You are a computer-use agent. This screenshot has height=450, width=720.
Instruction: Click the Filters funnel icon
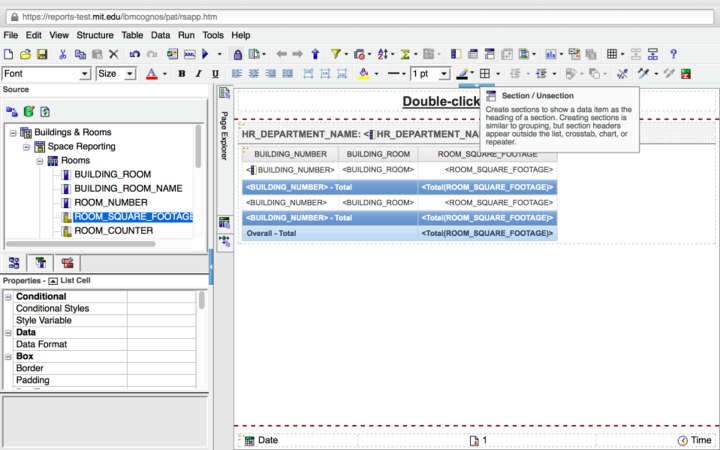[x=337, y=54]
